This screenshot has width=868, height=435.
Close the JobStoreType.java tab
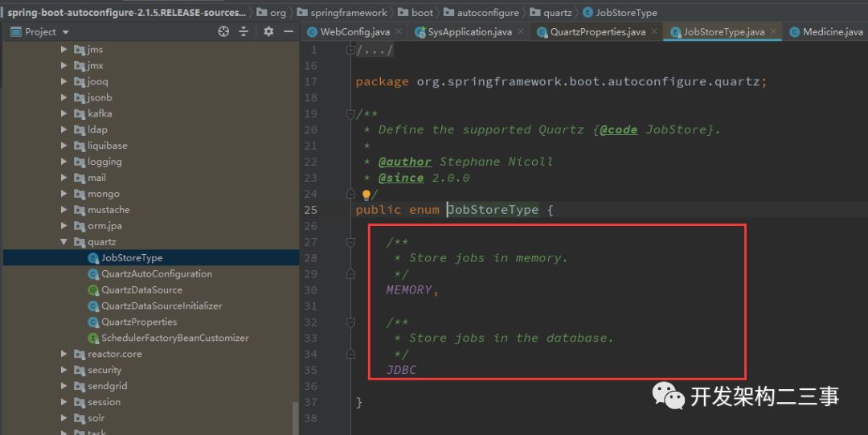pos(773,32)
